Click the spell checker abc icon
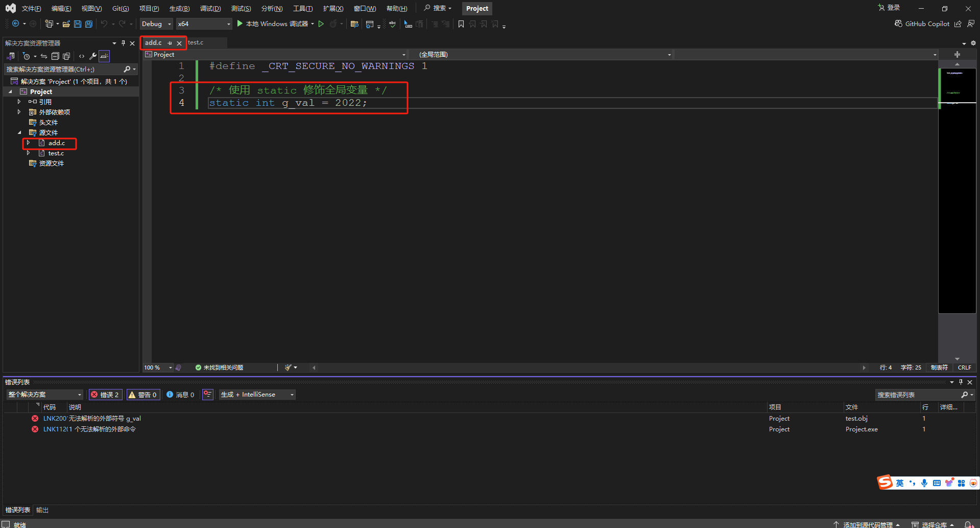Screen dimensions: 980x528 click(392, 24)
